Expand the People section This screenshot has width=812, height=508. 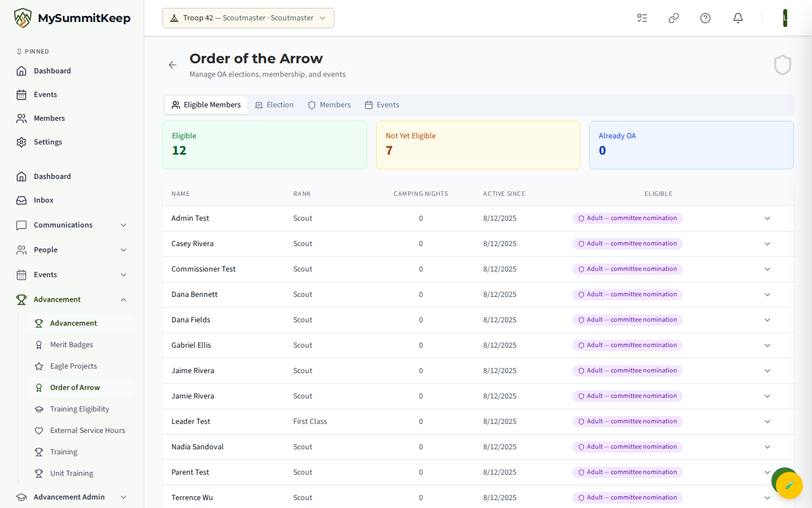[x=72, y=249]
